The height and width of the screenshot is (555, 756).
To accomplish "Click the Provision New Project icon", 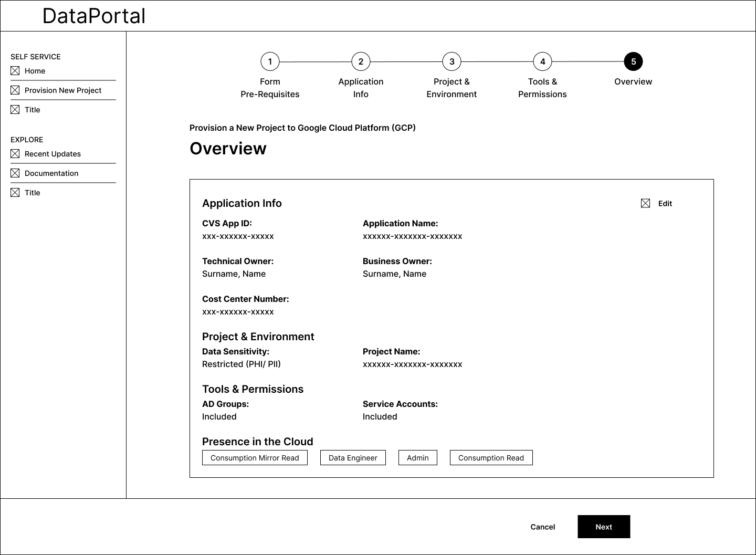I will [15, 89].
